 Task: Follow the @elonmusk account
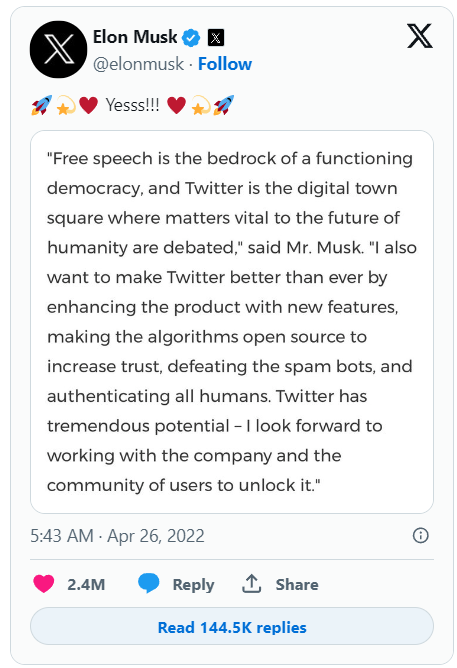225,64
